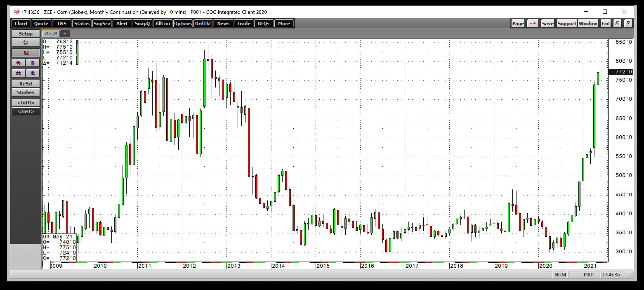Click the printer icon button
Viewport: 644px width, 290px height.
tap(26, 42)
